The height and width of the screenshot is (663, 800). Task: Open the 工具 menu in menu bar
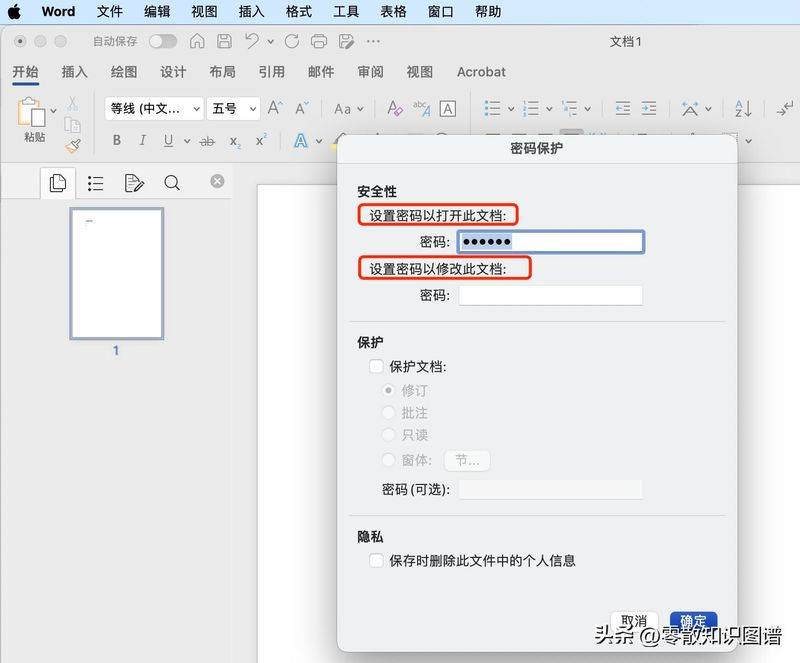[x=346, y=12]
